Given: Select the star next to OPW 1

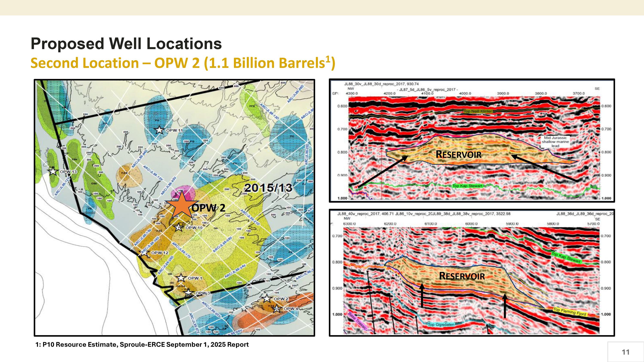Looking at the screenshot, I should [x=181, y=278].
